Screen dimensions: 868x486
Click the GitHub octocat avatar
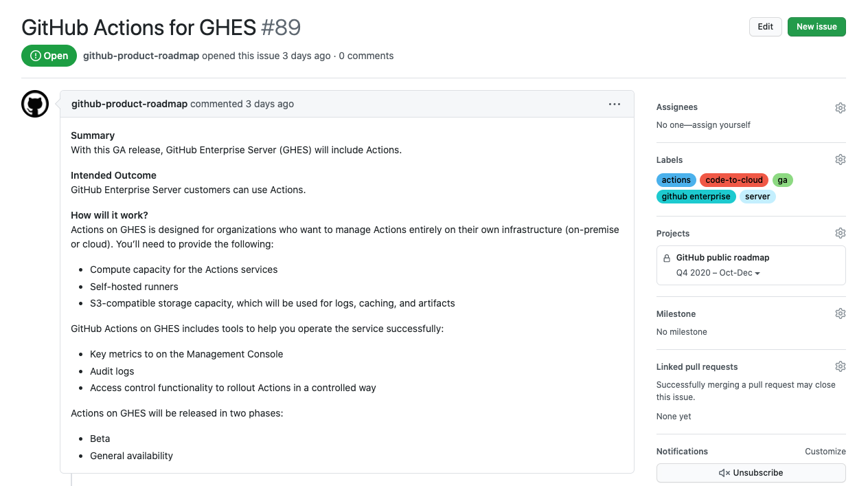35,104
